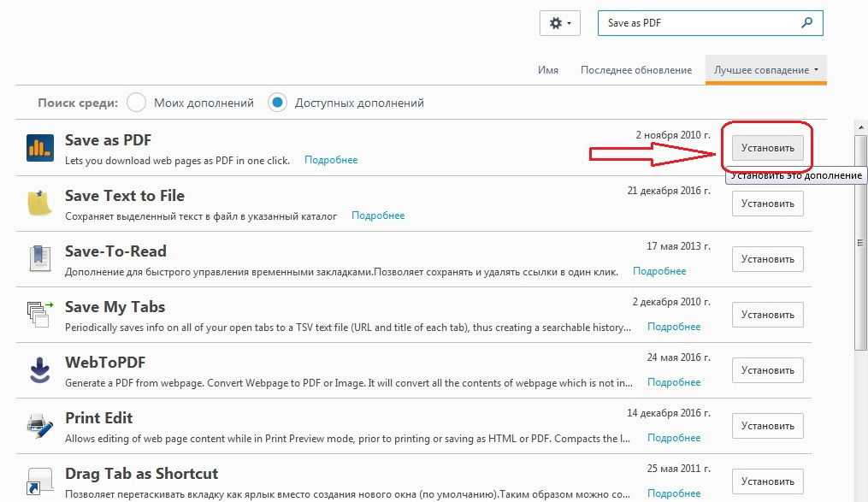Click the Drag Tab as Shortcut icon

(39, 481)
